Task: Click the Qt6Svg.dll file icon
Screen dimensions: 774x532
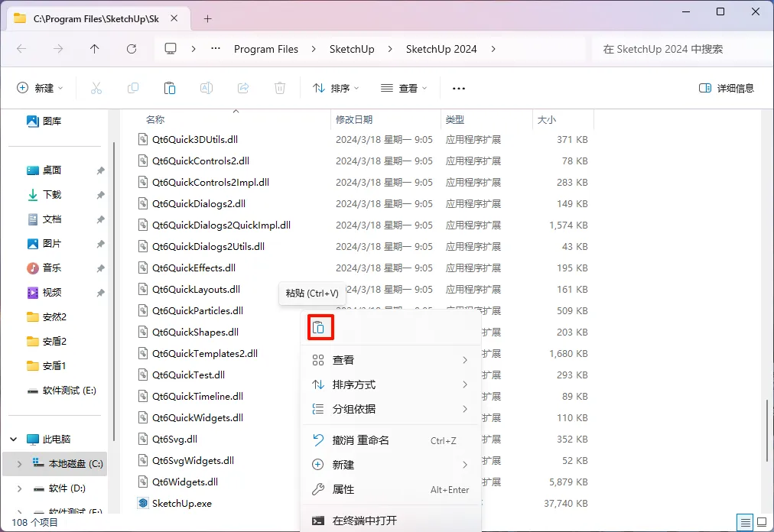Action: tap(143, 440)
